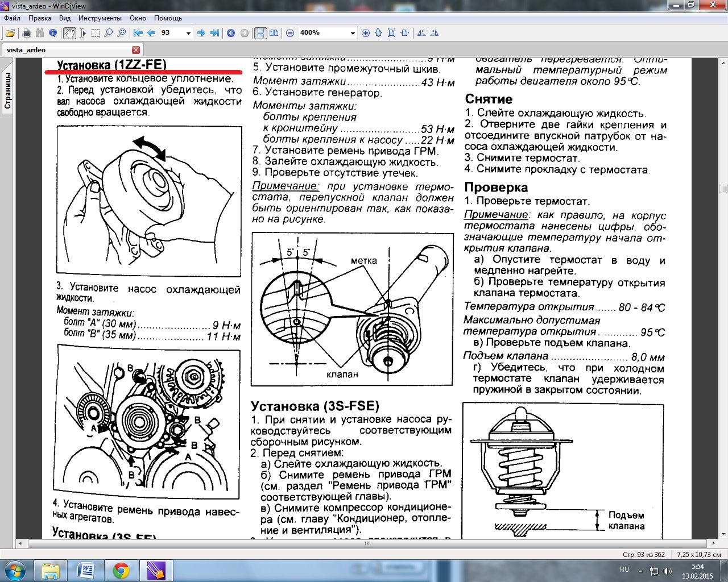The width and height of the screenshot is (728, 582).
Task: Close the vista_ardeo document tab
Action: tap(136, 50)
